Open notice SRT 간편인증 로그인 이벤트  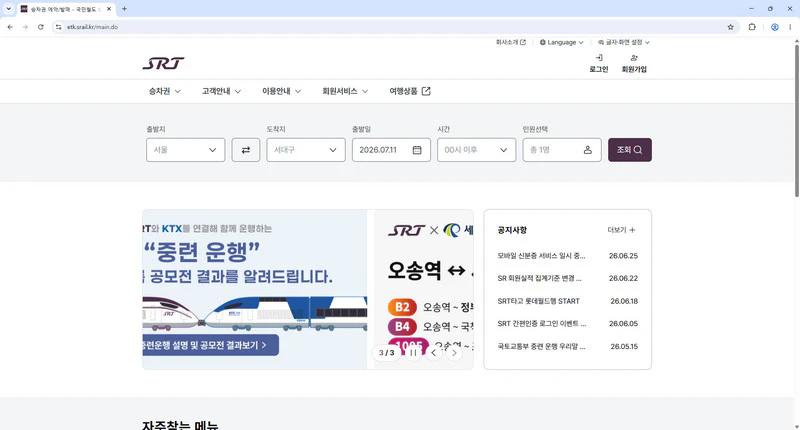[542, 324]
